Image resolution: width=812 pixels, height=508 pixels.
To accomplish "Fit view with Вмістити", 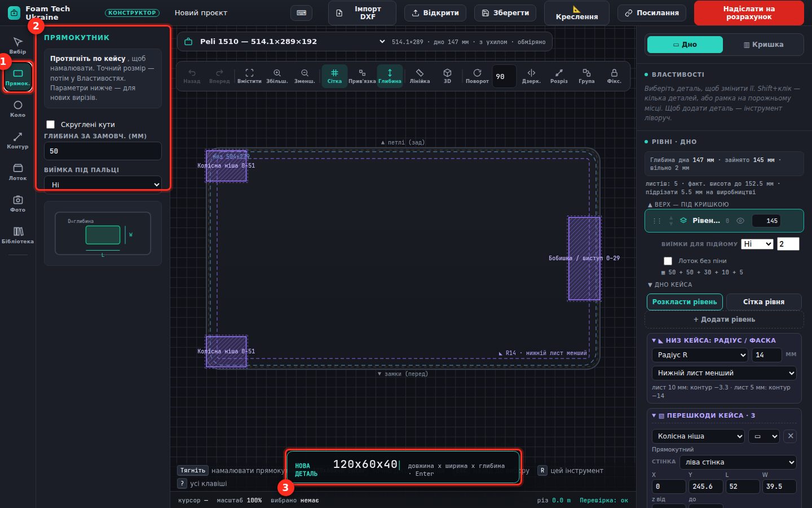I will point(249,76).
